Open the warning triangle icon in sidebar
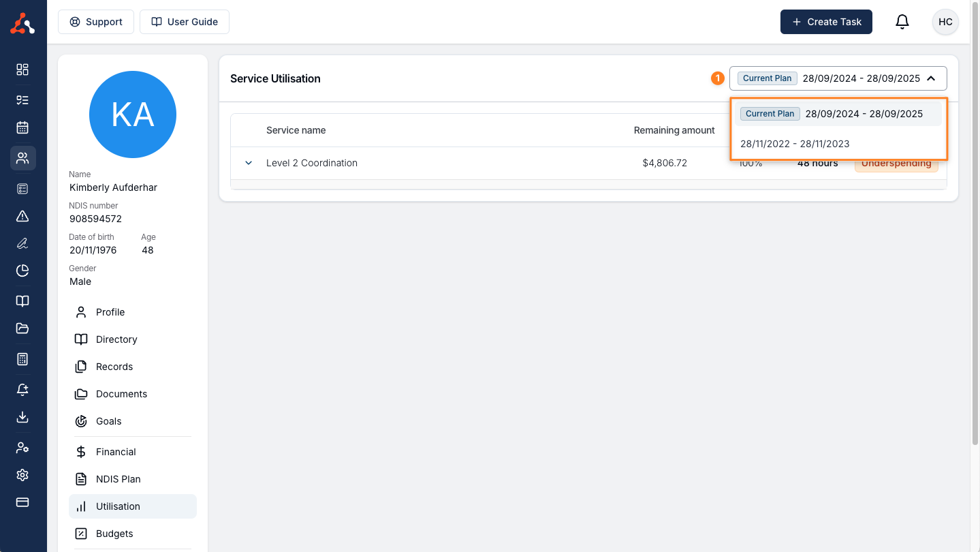The width and height of the screenshot is (980, 552). 22,216
